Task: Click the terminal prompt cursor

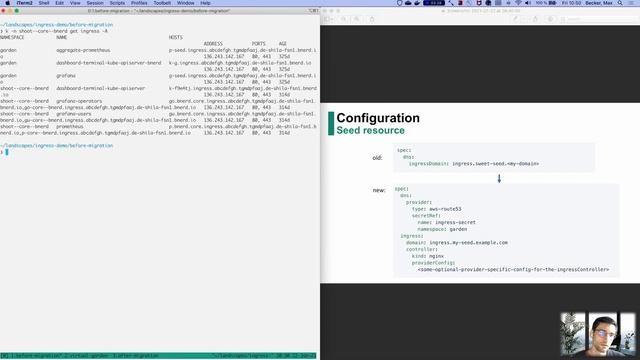Action: coord(7,152)
